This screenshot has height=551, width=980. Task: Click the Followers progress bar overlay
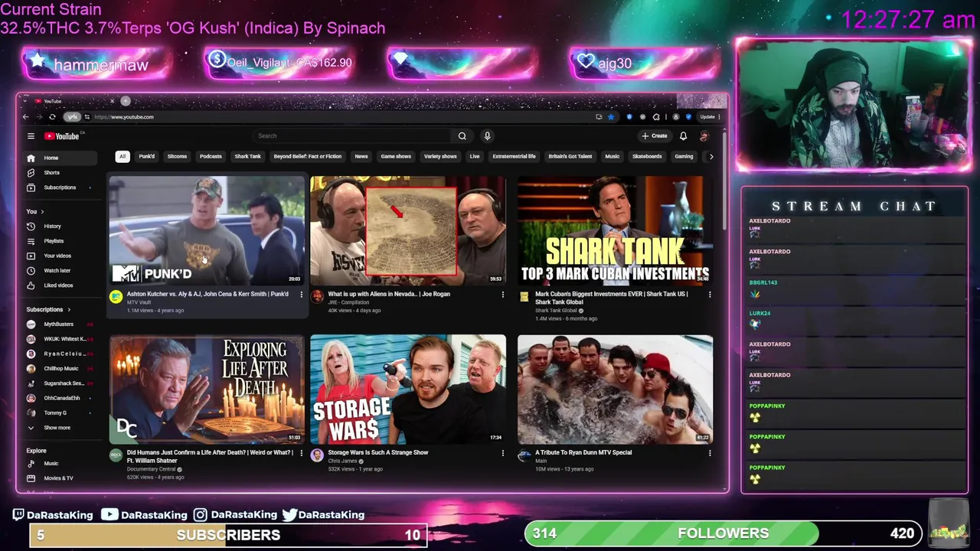click(x=723, y=533)
